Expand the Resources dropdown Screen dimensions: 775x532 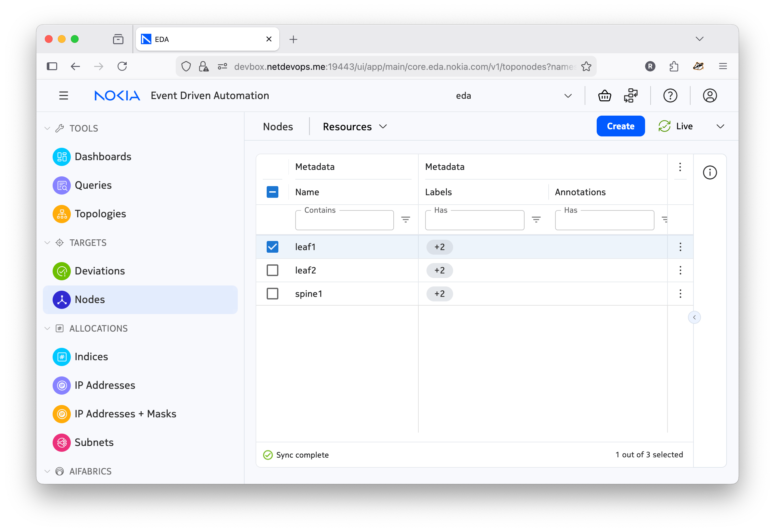coord(354,127)
